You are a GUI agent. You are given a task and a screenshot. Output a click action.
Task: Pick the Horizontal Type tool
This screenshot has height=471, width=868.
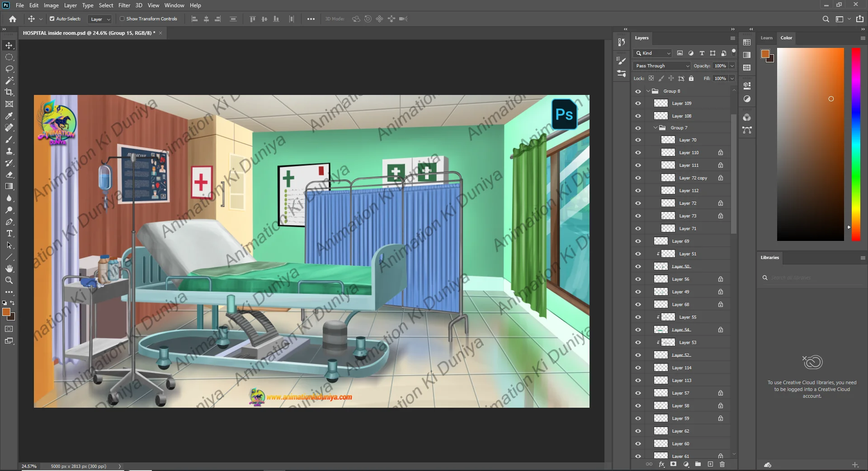[9, 234]
